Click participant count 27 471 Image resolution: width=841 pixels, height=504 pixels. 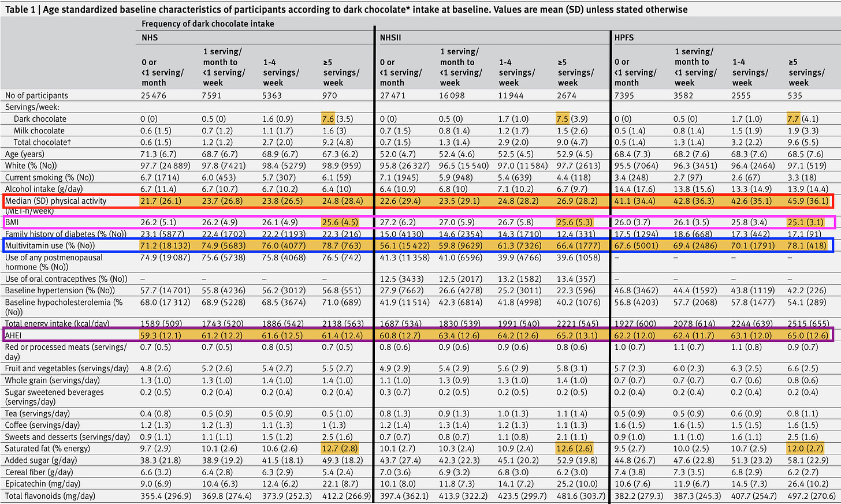392,95
